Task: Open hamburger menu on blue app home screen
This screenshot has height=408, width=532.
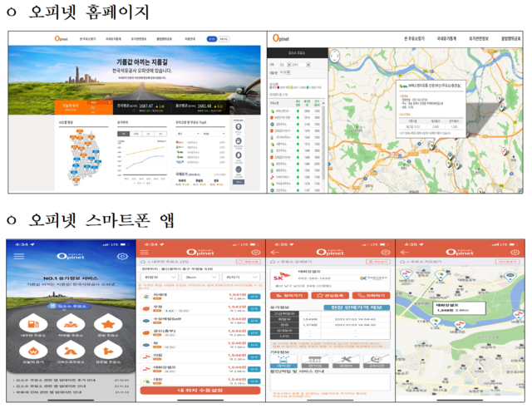Action: (19, 257)
